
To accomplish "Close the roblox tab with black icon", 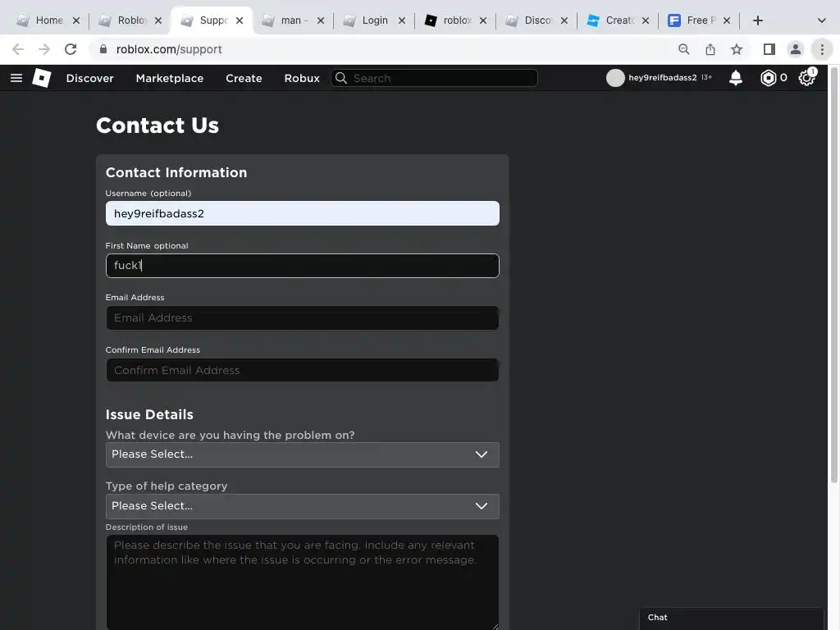I will pyautogui.click(x=482, y=21).
